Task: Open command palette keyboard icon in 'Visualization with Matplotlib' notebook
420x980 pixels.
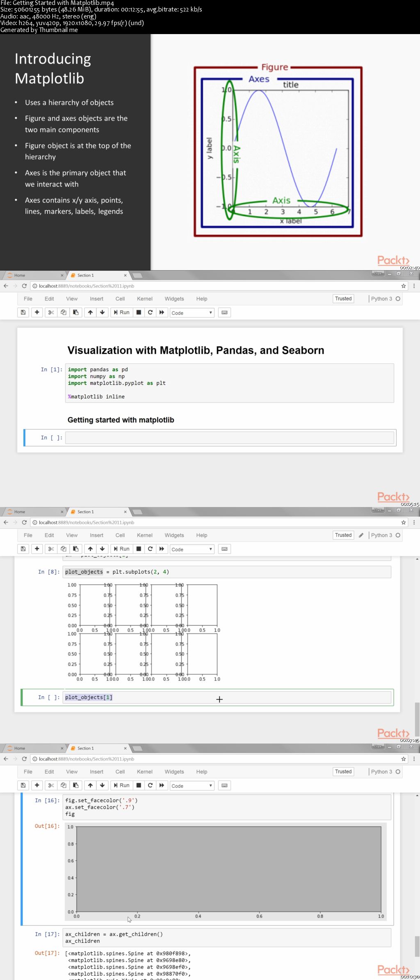Action: point(224,312)
